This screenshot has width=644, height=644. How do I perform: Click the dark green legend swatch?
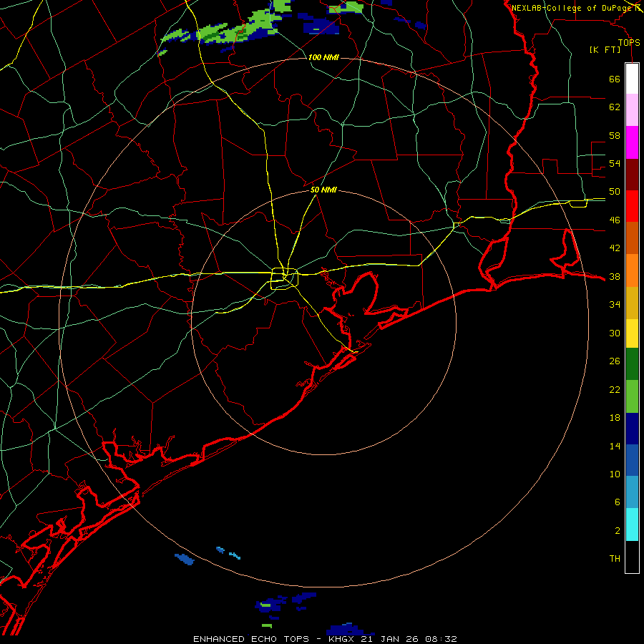[632, 364]
